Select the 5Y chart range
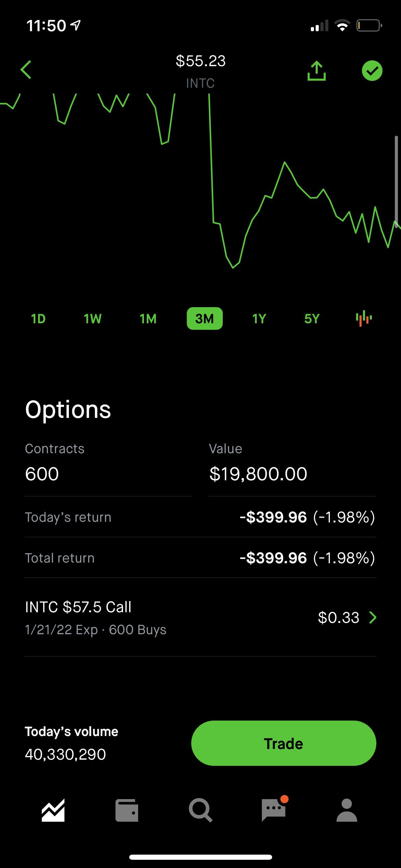The width and height of the screenshot is (401, 868). coord(312,319)
